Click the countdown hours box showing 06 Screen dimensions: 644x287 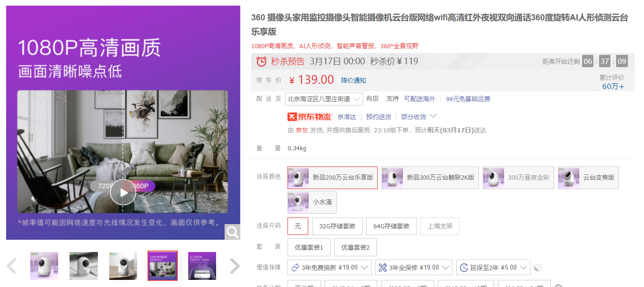tap(588, 61)
